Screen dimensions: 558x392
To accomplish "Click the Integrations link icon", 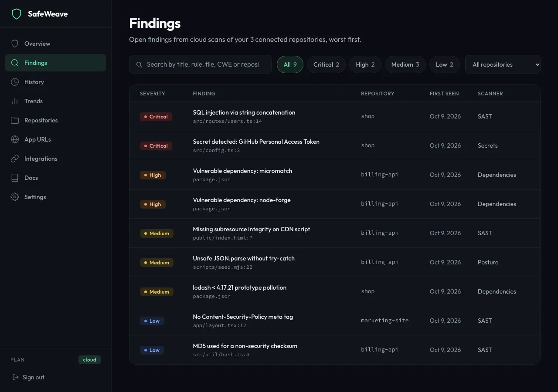I will click(x=15, y=159).
